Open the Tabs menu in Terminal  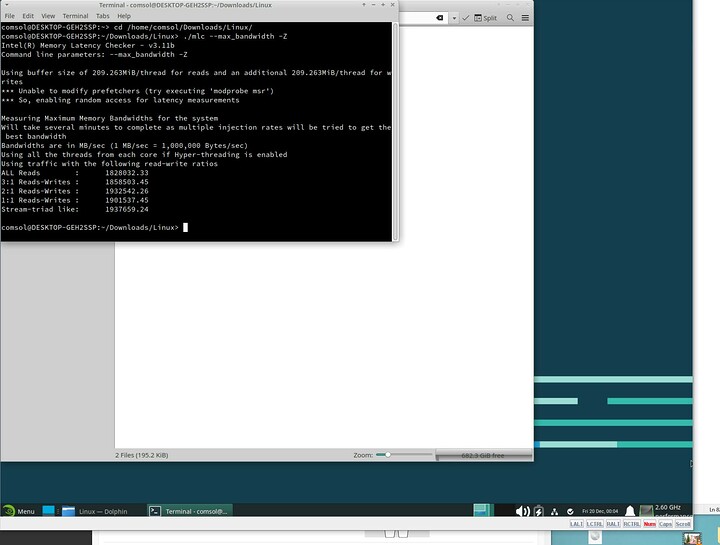click(x=102, y=16)
